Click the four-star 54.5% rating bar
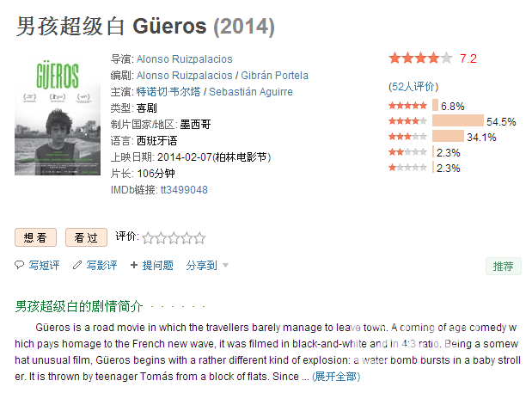532x393 pixels. click(458, 120)
